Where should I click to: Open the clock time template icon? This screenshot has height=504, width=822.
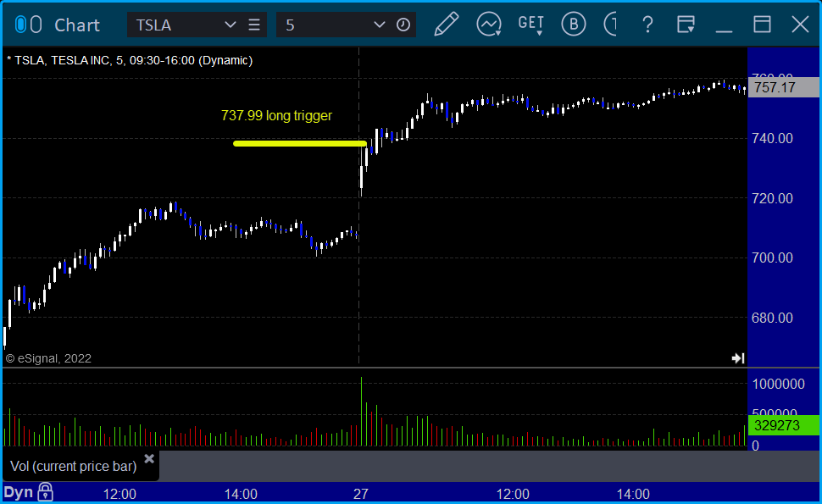(x=403, y=25)
